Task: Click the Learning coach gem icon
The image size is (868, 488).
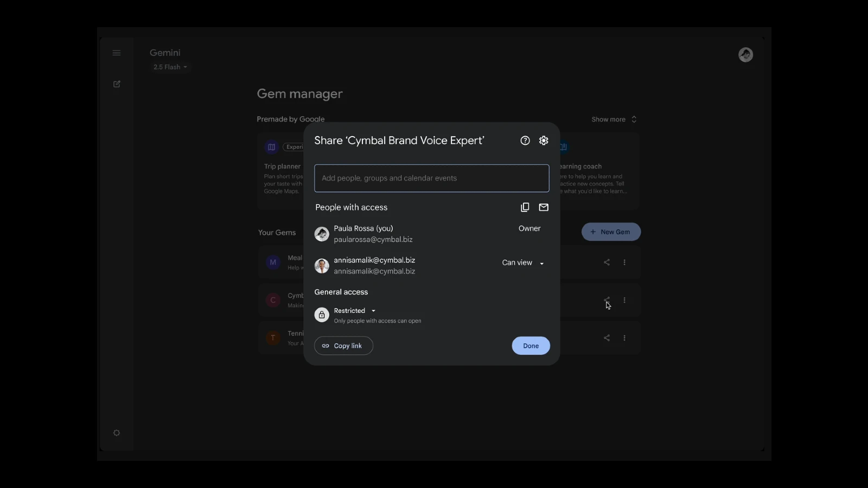Action: (x=564, y=147)
